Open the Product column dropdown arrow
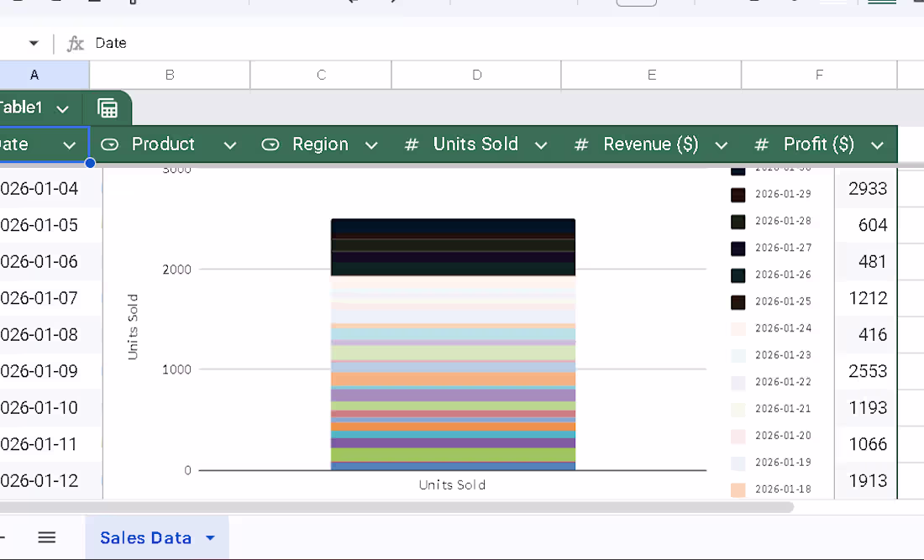 [230, 145]
